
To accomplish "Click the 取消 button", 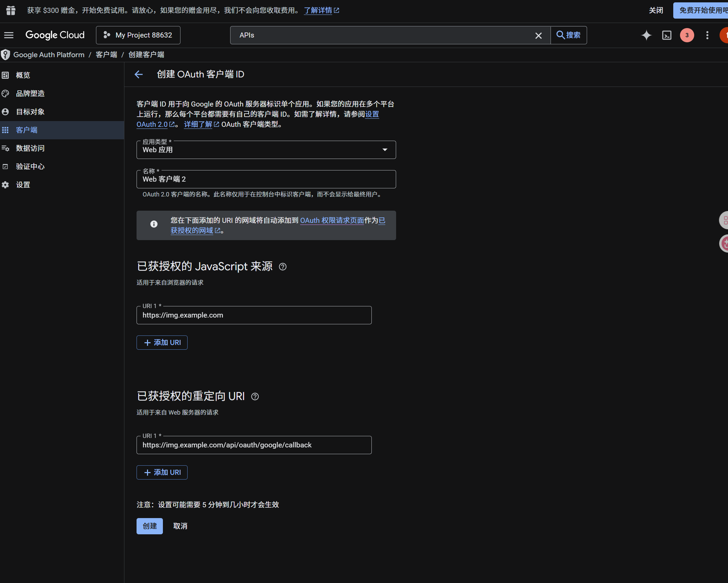I will click(x=180, y=526).
